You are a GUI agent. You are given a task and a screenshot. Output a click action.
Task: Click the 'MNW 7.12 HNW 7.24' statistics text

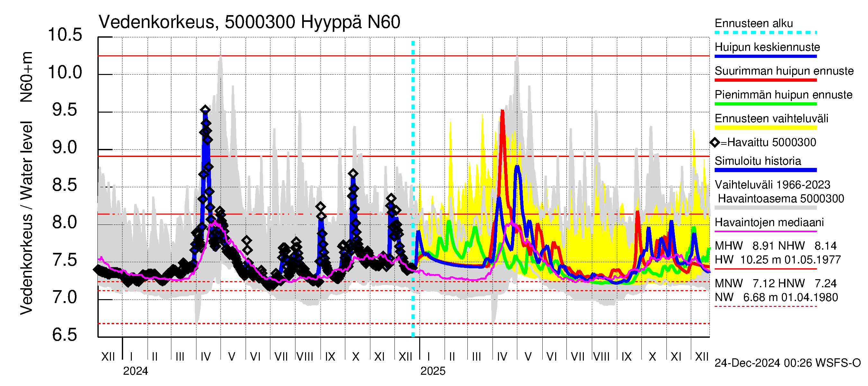776,283
